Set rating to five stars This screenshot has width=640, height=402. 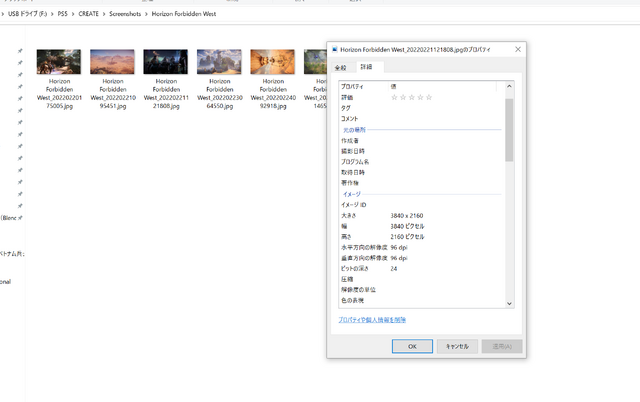(x=429, y=97)
